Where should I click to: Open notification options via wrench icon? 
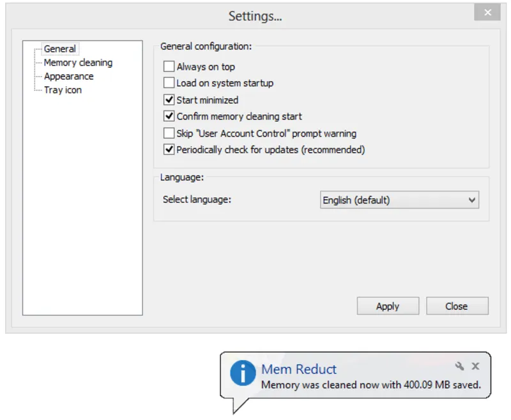459,366
